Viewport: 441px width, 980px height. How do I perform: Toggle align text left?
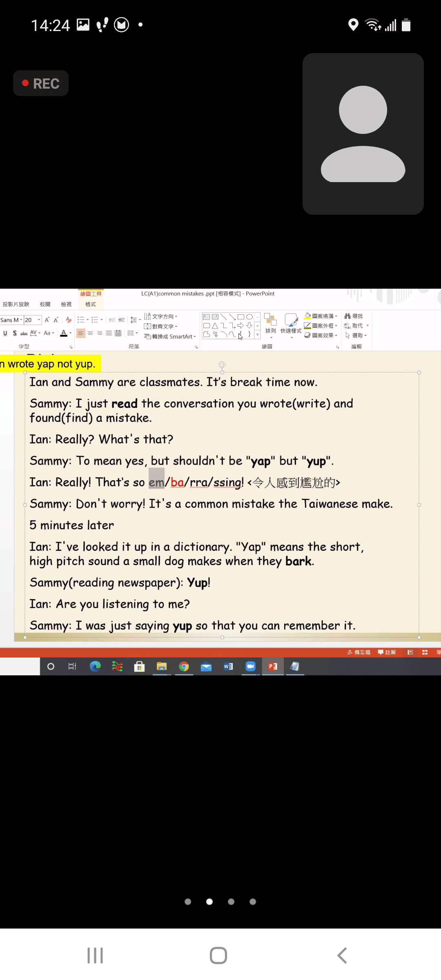click(x=81, y=333)
